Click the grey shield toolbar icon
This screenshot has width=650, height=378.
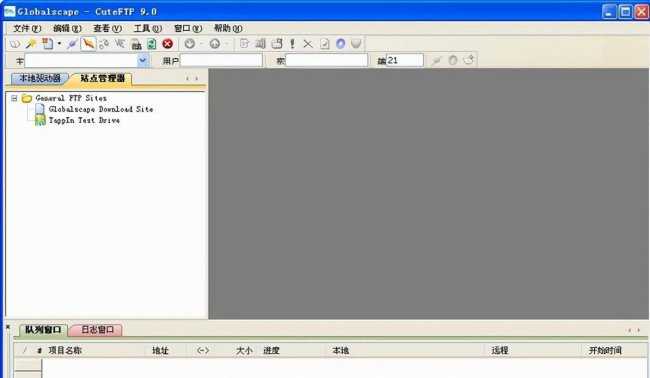[356, 44]
